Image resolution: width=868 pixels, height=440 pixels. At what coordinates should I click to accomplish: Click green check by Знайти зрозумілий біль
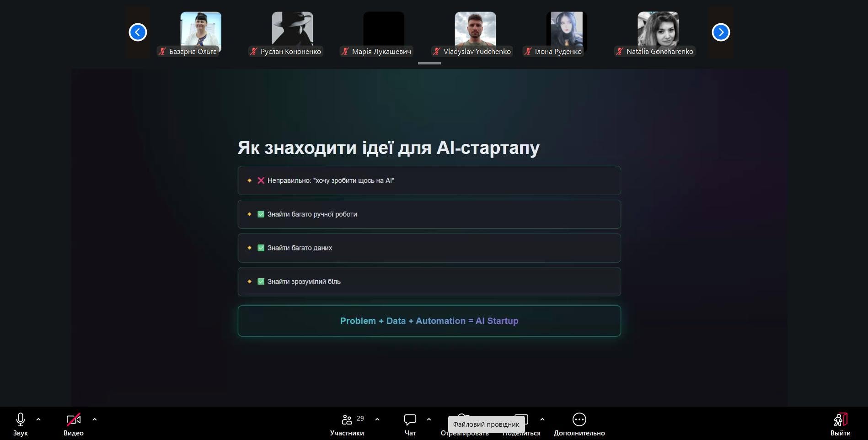point(261,281)
